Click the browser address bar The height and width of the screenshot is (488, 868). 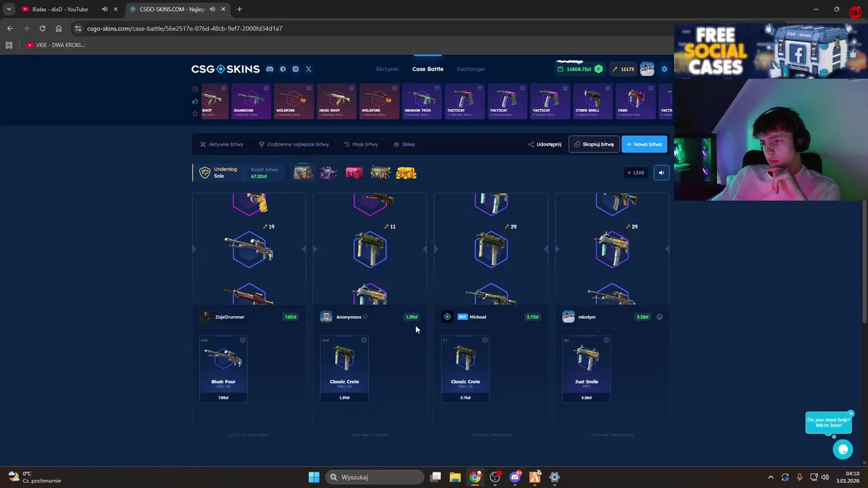[x=373, y=28]
